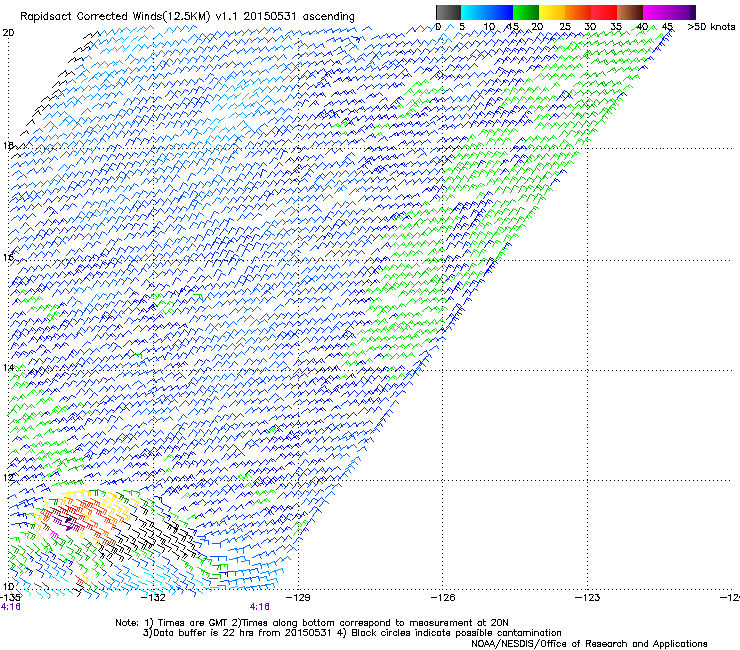Click the purple time stamp '4:16' near -130

(x=260, y=607)
